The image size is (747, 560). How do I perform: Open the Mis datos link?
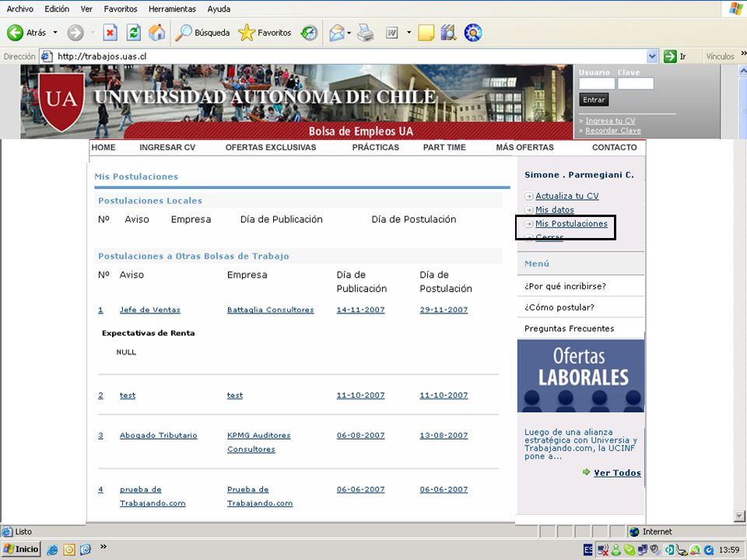pyautogui.click(x=555, y=209)
